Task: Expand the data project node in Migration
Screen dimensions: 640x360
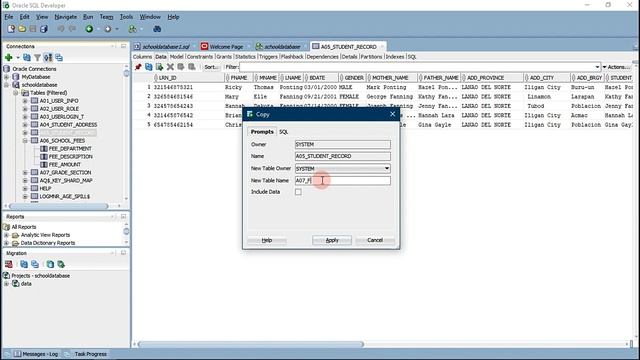Action: coord(7,284)
